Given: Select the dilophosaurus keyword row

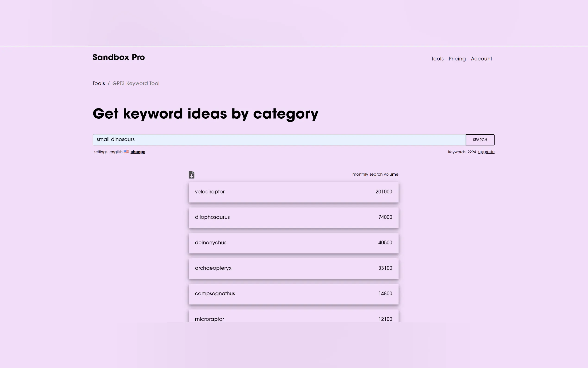Looking at the screenshot, I should tap(293, 217).
